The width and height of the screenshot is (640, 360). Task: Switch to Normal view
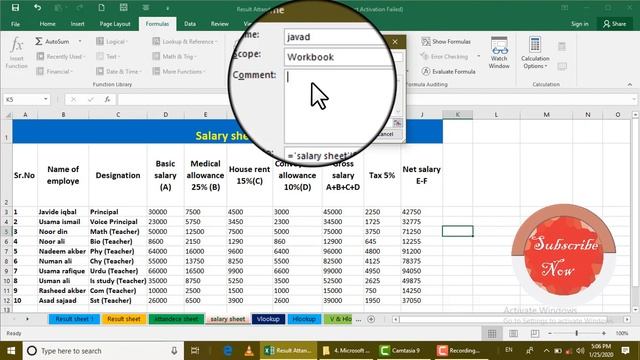point(492,333)
